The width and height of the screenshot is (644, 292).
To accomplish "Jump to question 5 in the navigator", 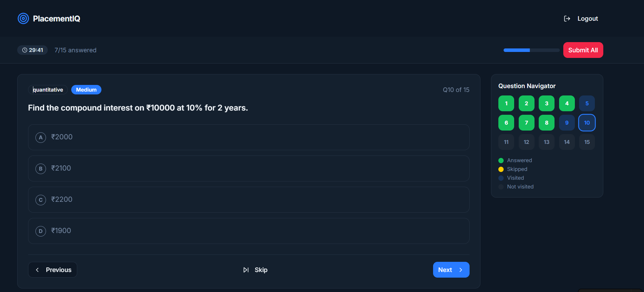I will pos(587,104).
